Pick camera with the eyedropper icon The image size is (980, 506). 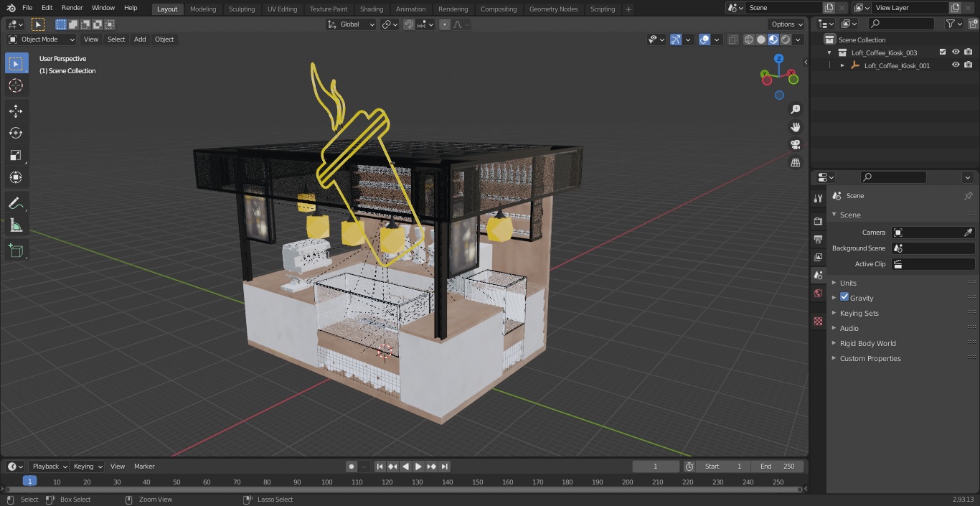click(968, 233)
